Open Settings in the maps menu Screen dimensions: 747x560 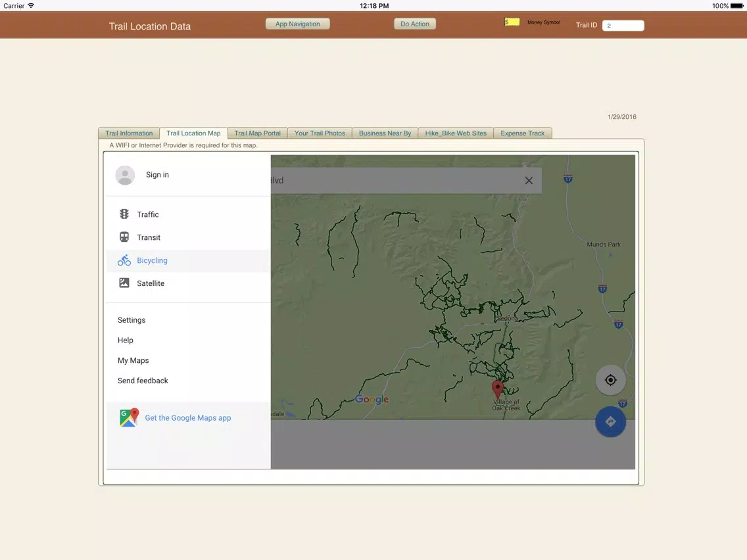click(132, 320)
